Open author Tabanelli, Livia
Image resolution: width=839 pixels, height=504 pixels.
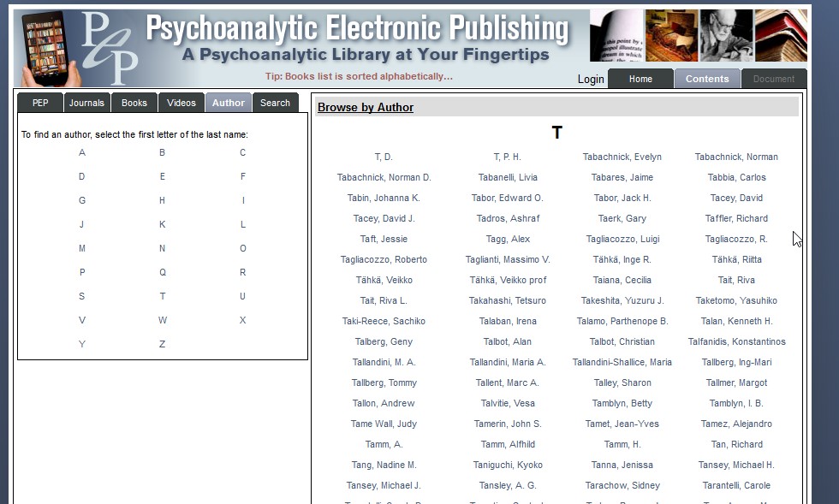pyautogui.click(x=508, y=177)
